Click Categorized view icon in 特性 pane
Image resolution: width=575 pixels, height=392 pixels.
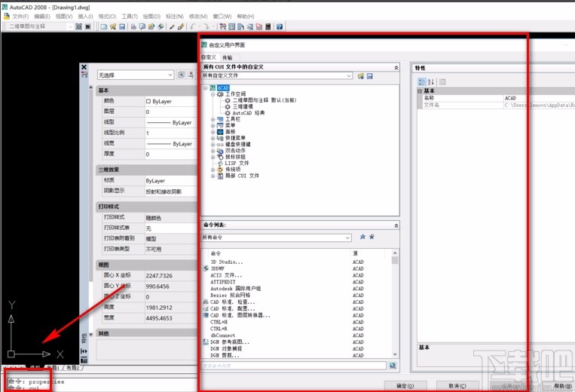pos(422,81)
